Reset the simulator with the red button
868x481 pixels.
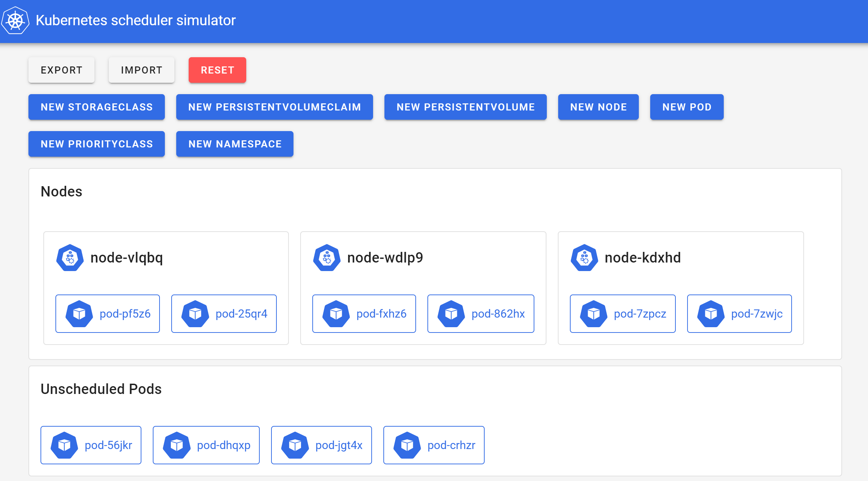click(217, 70)
